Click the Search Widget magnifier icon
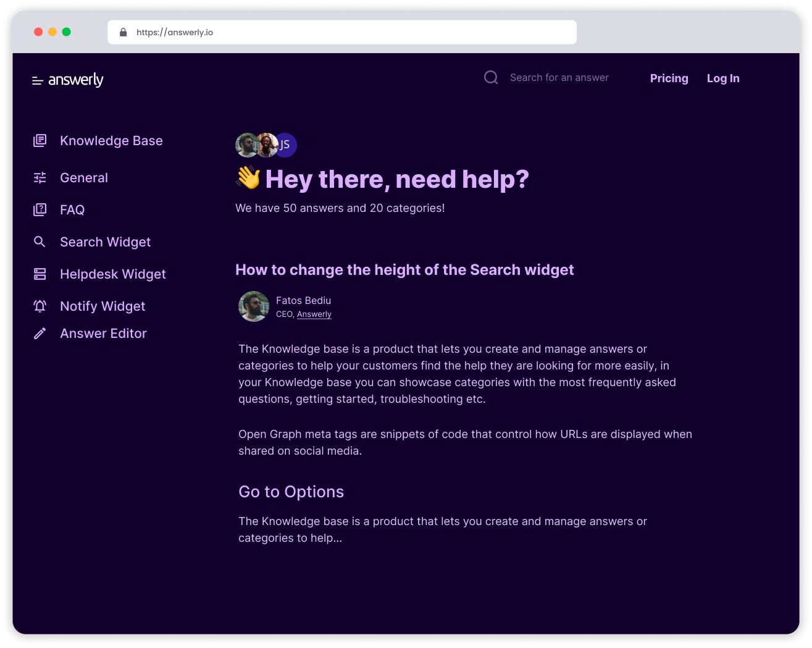Viewport: 812px width, 648px height. click(x=40, y=242)
